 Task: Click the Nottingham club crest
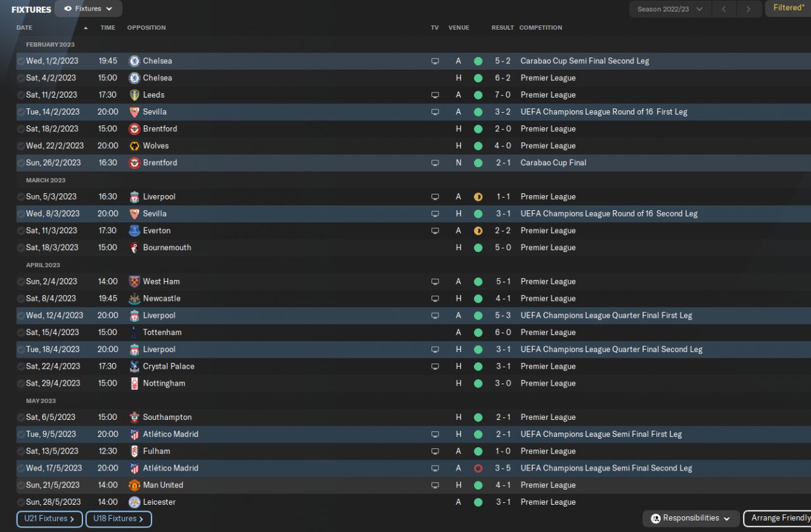(134, 383)
